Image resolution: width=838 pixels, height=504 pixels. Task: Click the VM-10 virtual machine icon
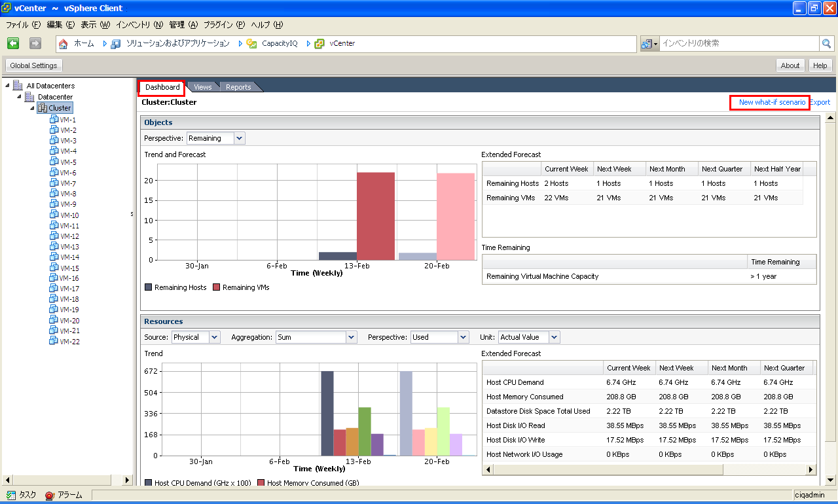click(x=54, y=215)
